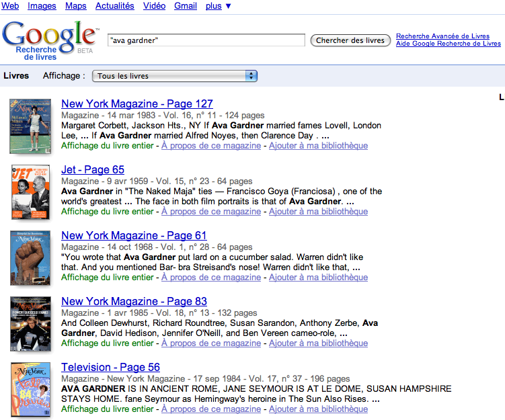Click 'Ajouter à ma bibliothèque' for Page 127
This screenshot has height=420, width=505.
pos(319,145)
